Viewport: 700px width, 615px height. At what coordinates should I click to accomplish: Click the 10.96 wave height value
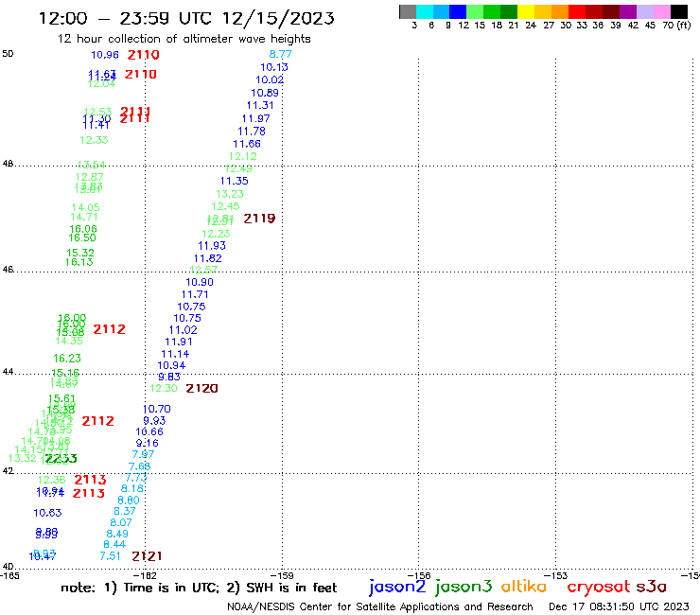(105, 55)
